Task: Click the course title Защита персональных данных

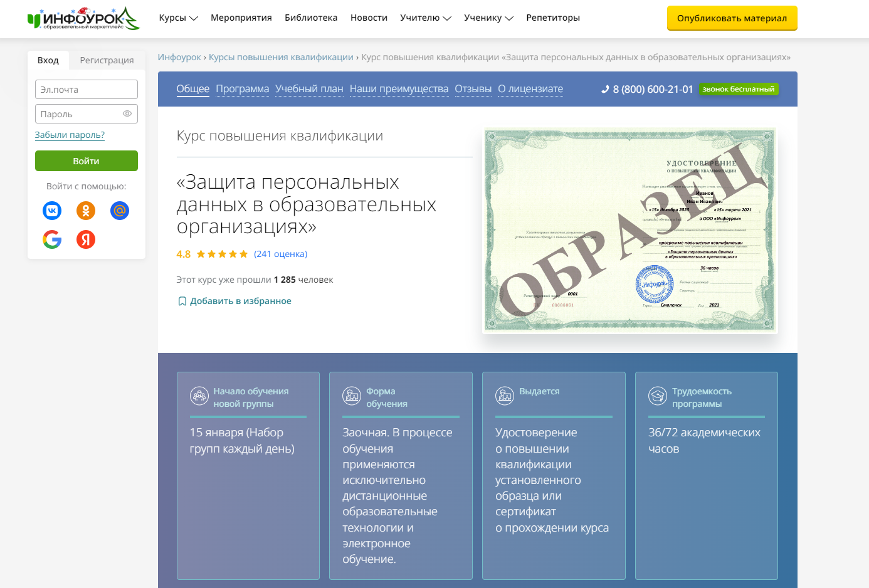Action: click(x=306, y=204)
